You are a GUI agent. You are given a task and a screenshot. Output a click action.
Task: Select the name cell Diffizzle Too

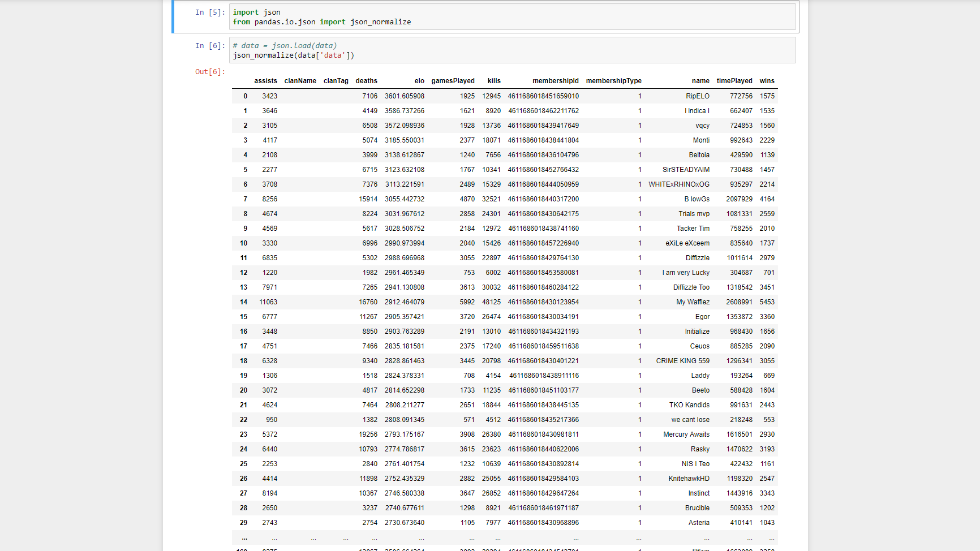691,287
